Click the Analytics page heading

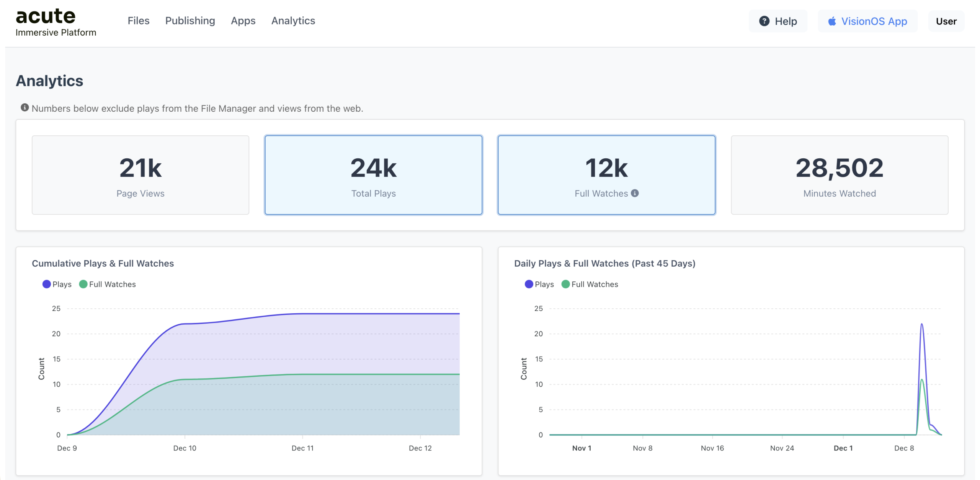click(x=49, y=81)
